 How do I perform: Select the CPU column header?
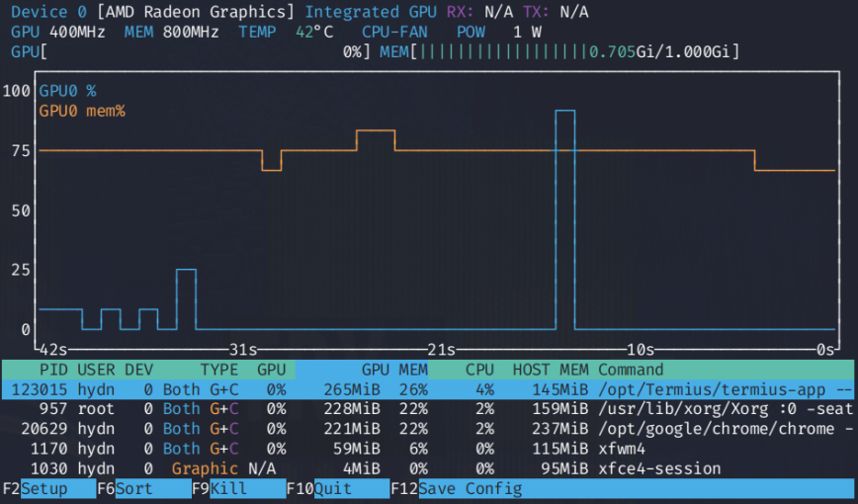tap(479, 369)
